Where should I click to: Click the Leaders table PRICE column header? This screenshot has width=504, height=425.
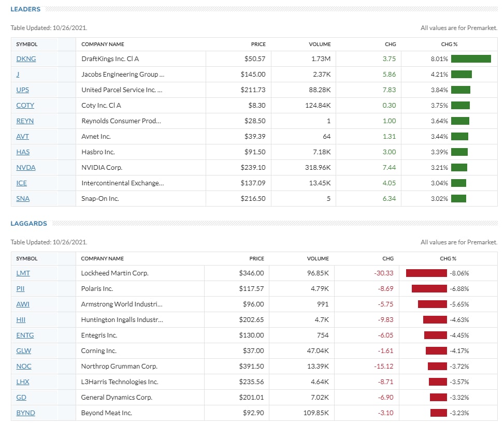click(258, 45)
